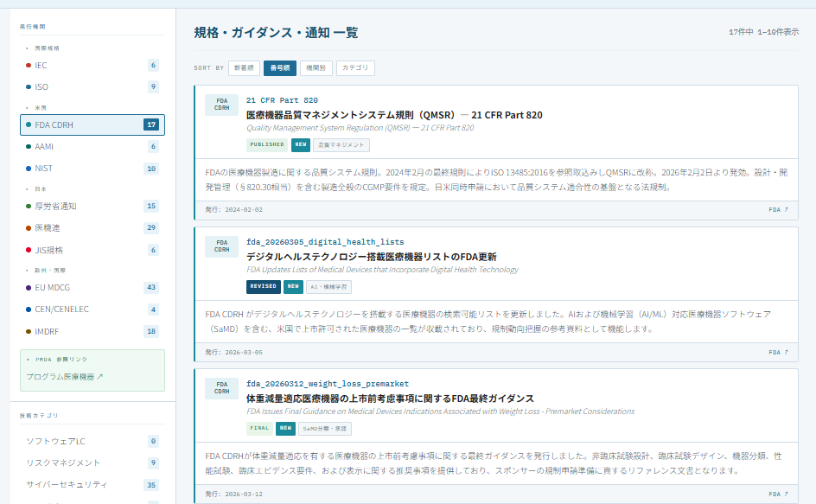Viewport: 816px width, 504px height.
Task: Open 体重減量適応医療機器 guidance title
Action: pos(390,399)
